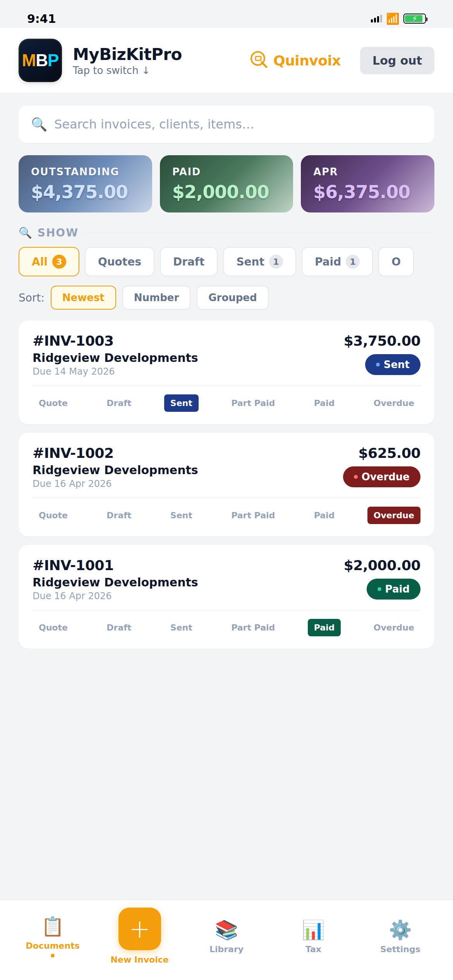Image resolution: width=453 pixels, height=980 pixels.
Task: Click 'Due 14 May 2026' text
Action: [74, 372]
